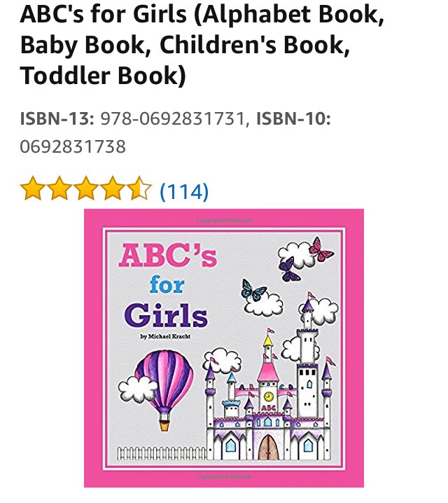
Task: Click the yellow clock on the castle
Action: pyautogui.click(x=269, y=397)
